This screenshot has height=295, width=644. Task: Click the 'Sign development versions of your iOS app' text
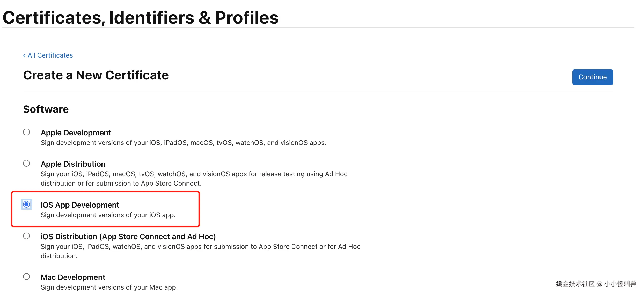(108, 215)
